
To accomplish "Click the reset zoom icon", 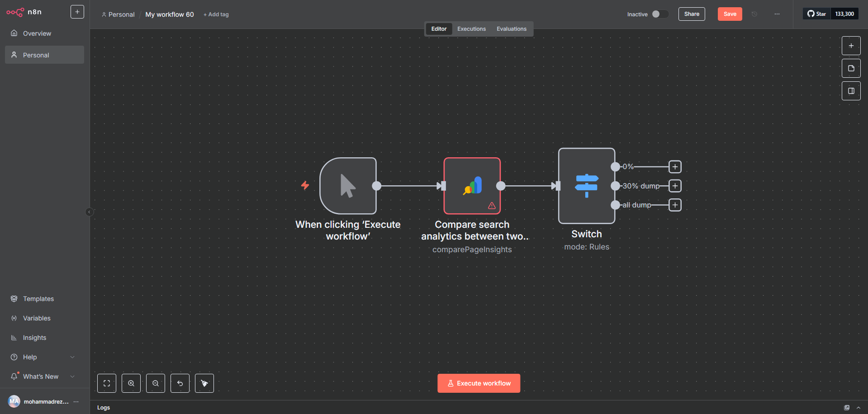I will (180, 383).
